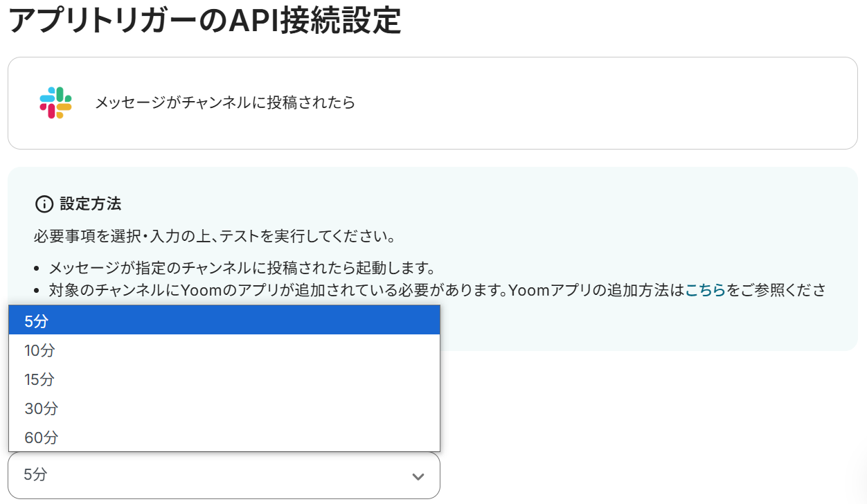
Task: Select 30分 from the dropdown list
Action: (x=224, y=408)
